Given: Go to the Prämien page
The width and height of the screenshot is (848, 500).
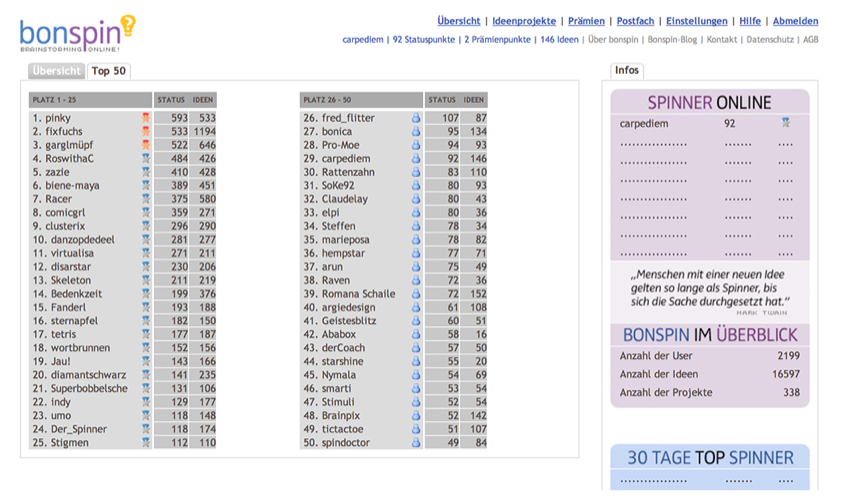Looking at the screenshot, I should 586,21.
